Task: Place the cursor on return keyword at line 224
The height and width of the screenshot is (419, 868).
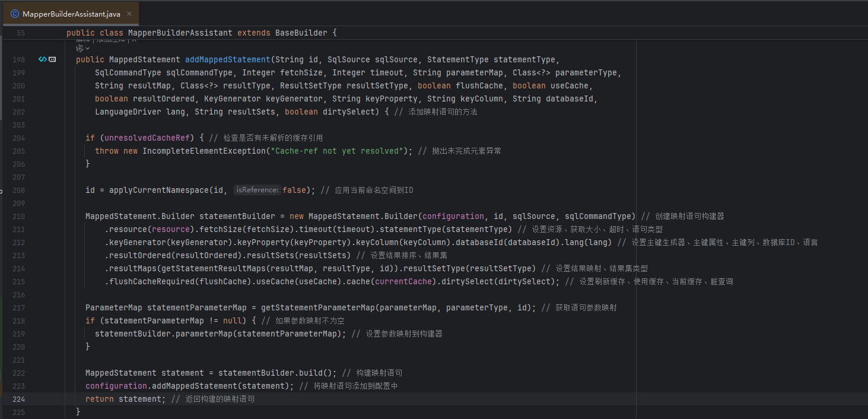Action: pyautogui.click(x=99, y=399)
